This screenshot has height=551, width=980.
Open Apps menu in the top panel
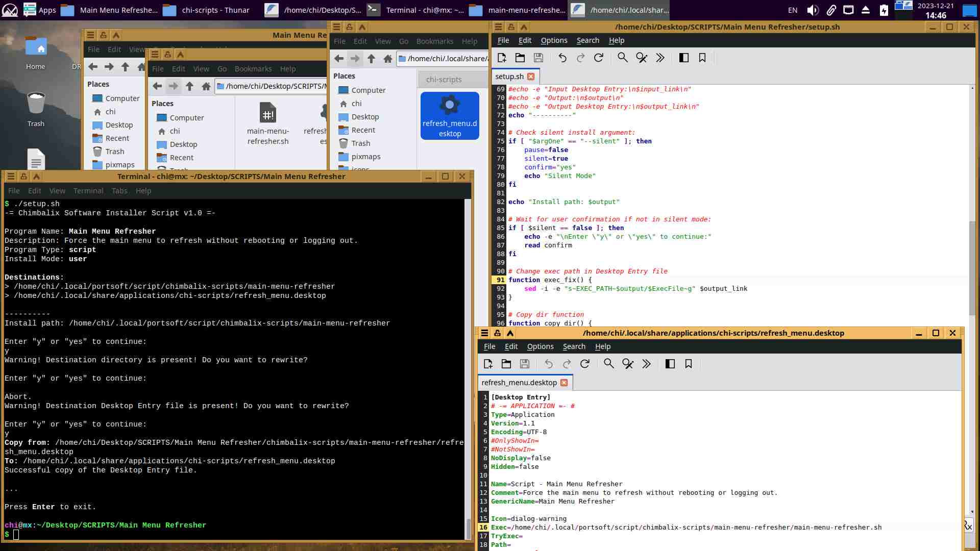click(x=40, y=10)
